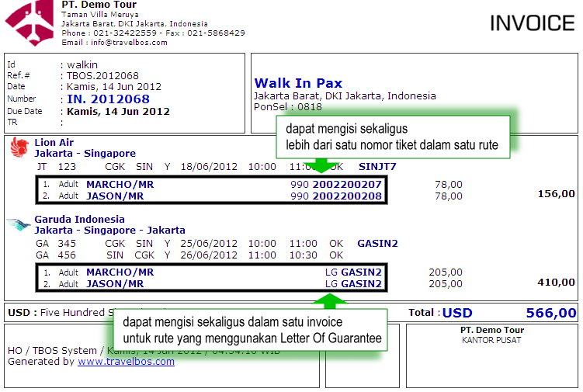Screen dimensions: 583x392
Task: Click flight date 25/06/2012
Action: 209,244
